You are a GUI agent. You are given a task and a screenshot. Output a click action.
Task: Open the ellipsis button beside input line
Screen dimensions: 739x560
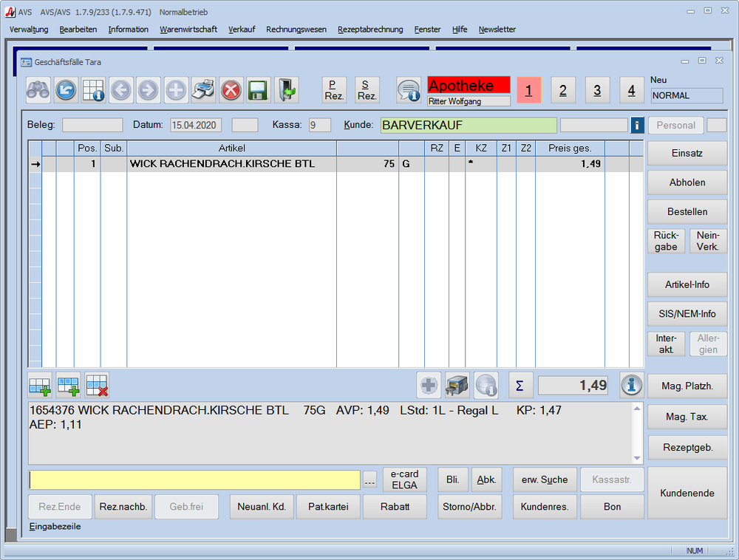pyautogui.click(x=370, y=480)
